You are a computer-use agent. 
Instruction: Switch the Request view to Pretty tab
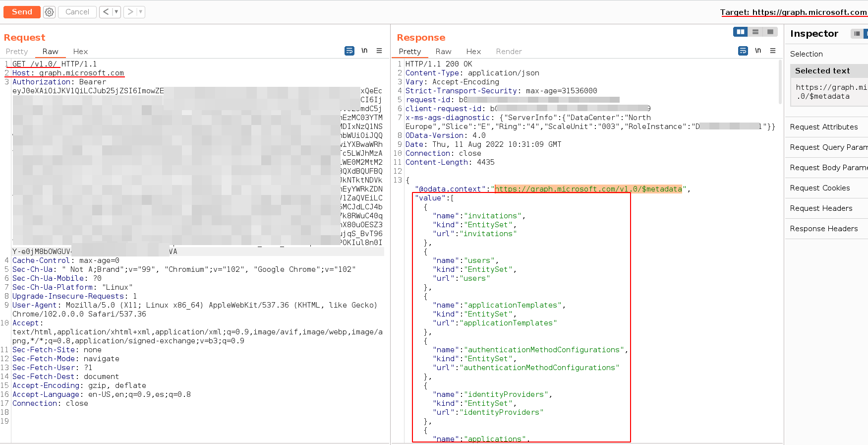pos(17,52)
